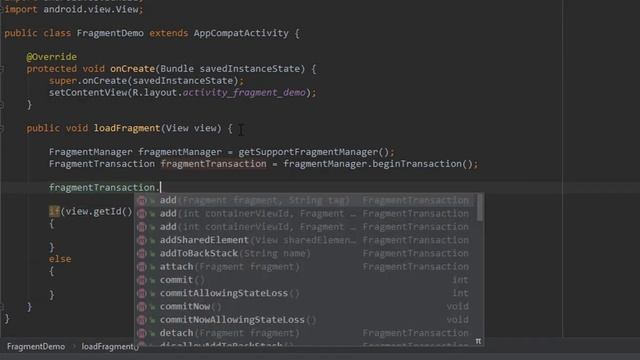Click savedInstanceState parameter in onCreate signature
The width and height of the screenshot is (640, 360).
pyautogui.click(x=249, y=69)
